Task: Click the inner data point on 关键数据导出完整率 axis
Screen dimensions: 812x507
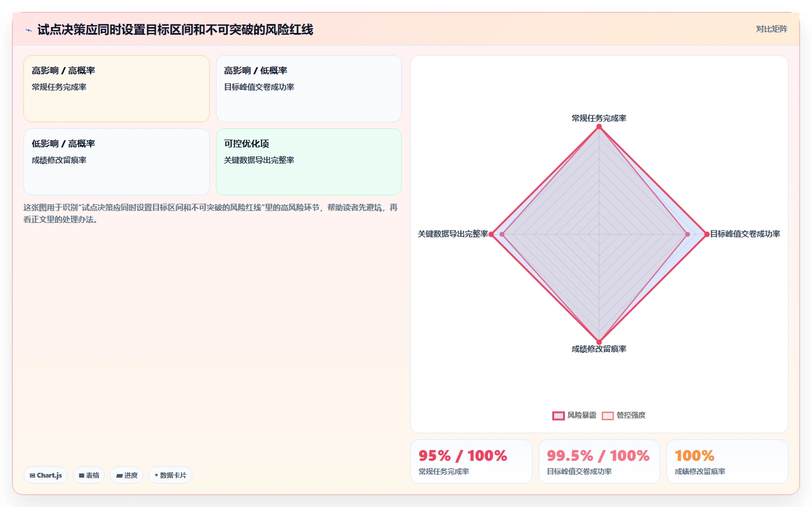Action: [502, 234]
